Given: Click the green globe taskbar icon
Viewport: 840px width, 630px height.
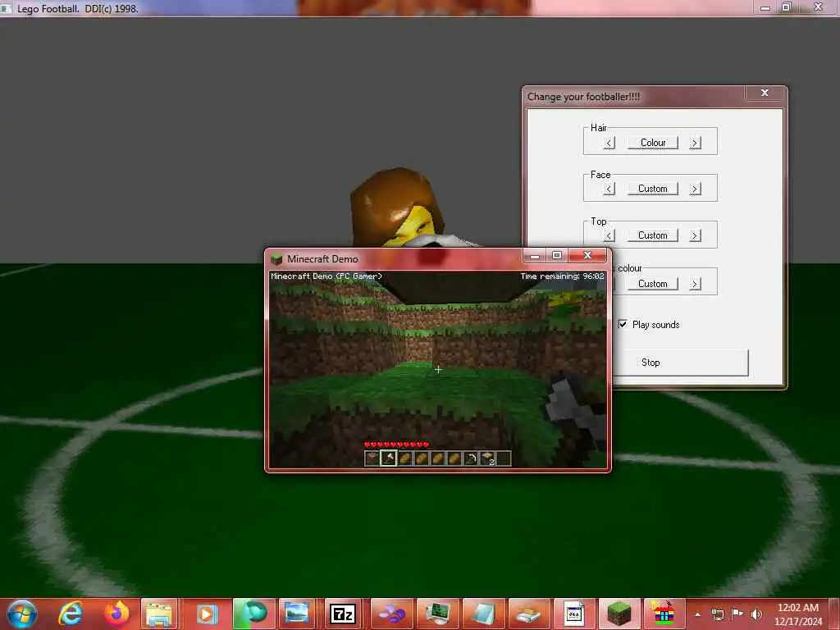Looking at the screenshot, I should 253,614.
